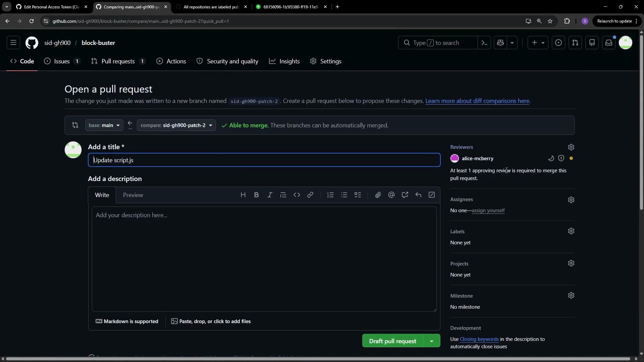Focus the pull request title field
This screenshot has height=362, width=644.
click(x=264, y=160)
